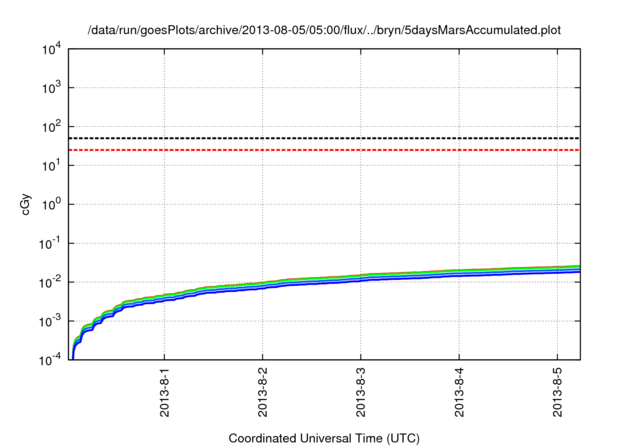The height and width of the screenshot is (448, 640).
Task: Click the 10^0 y-axis tick label
Action: 51,204
